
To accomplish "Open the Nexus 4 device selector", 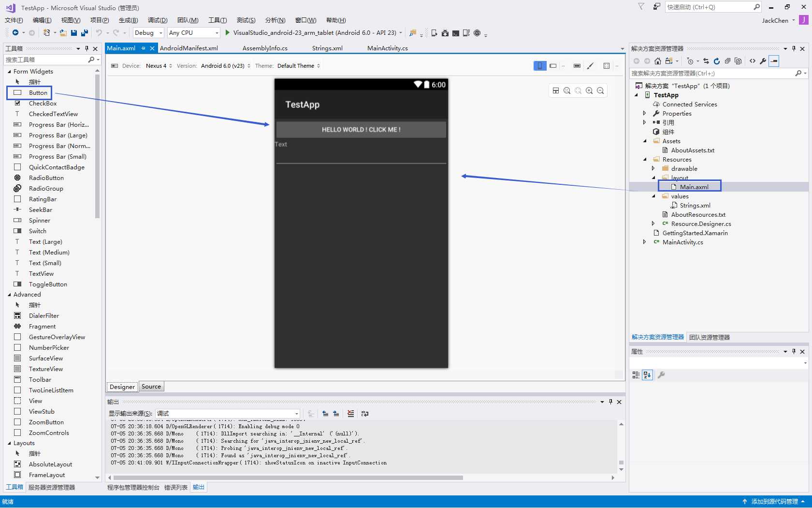I will point(159,66).
